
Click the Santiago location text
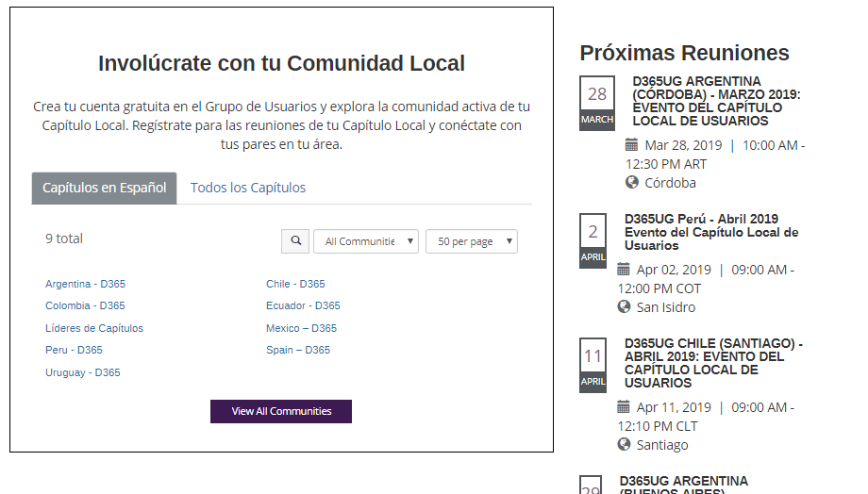tap(662, 445)
